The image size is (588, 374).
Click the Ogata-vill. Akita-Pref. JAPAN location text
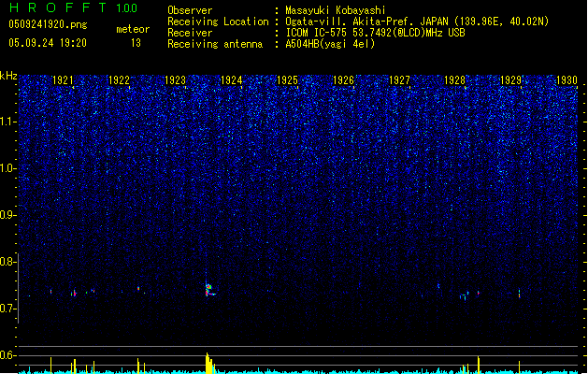coord(366,22)
